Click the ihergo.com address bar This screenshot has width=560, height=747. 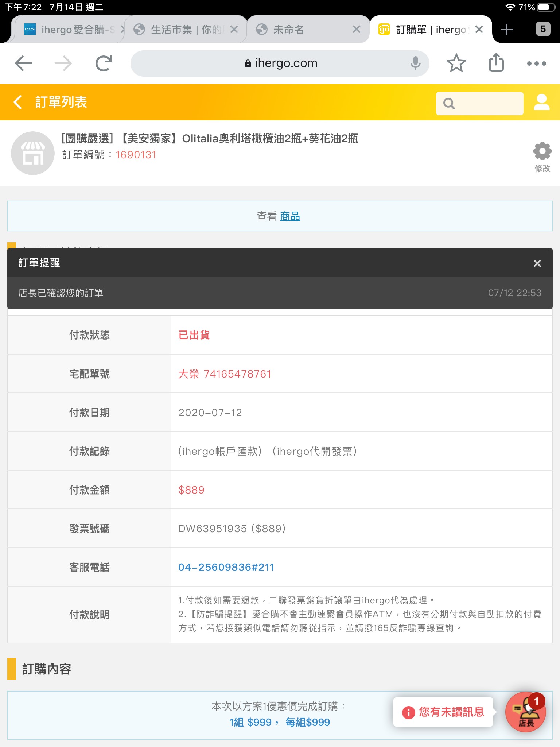(x=280, y=63)
